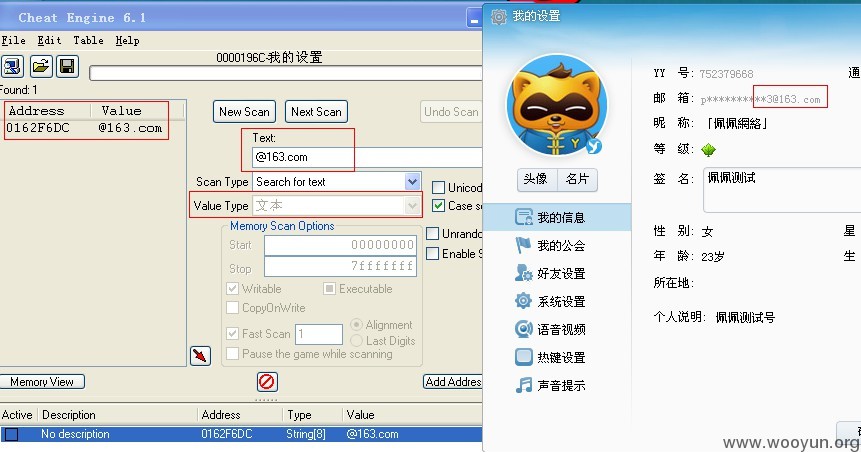The image size is (861, 452).
Task: Click the 声音提示 music note icon
Action: (x=523, y=385)
